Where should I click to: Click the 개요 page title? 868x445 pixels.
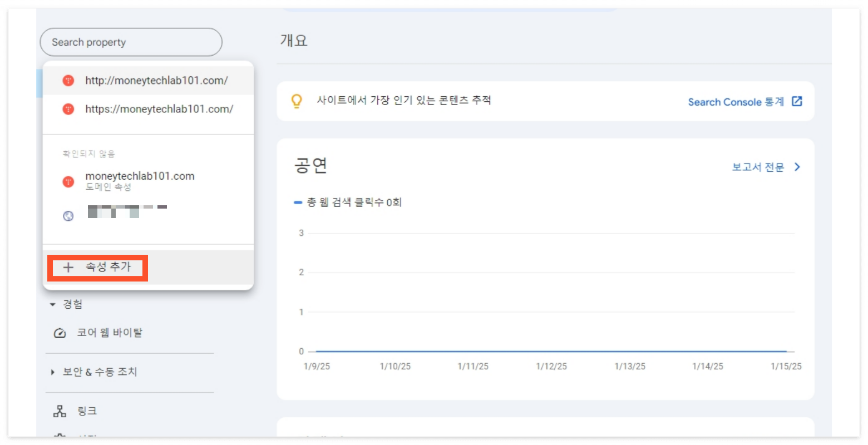293,40
